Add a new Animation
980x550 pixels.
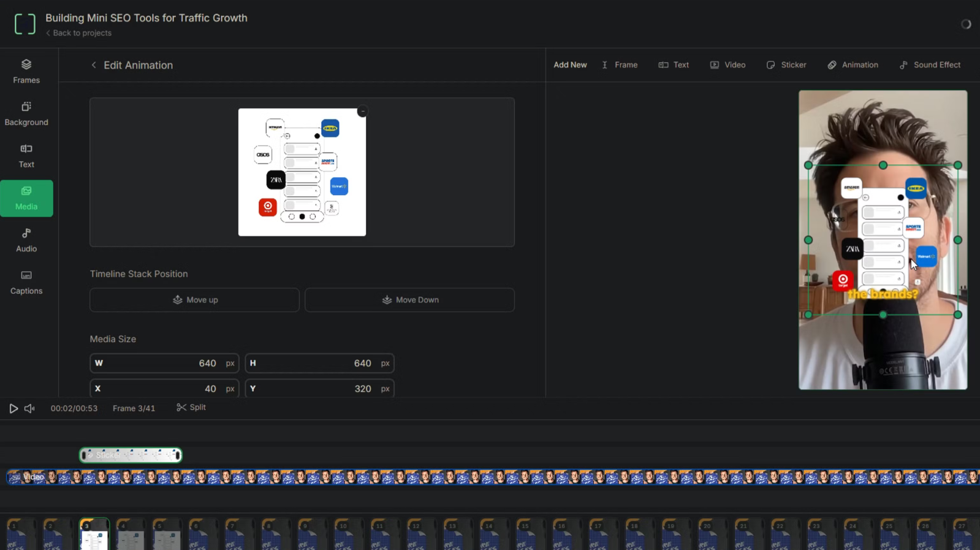(853, 65)
